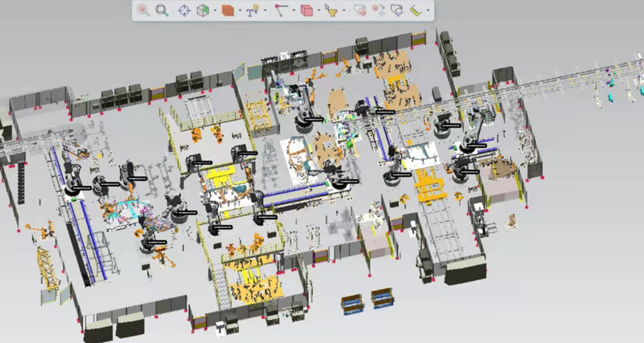Expand the pick level cube dropdown
This screenshot has height=343, width=644.
pyautogui.click(x=318, y=10)
